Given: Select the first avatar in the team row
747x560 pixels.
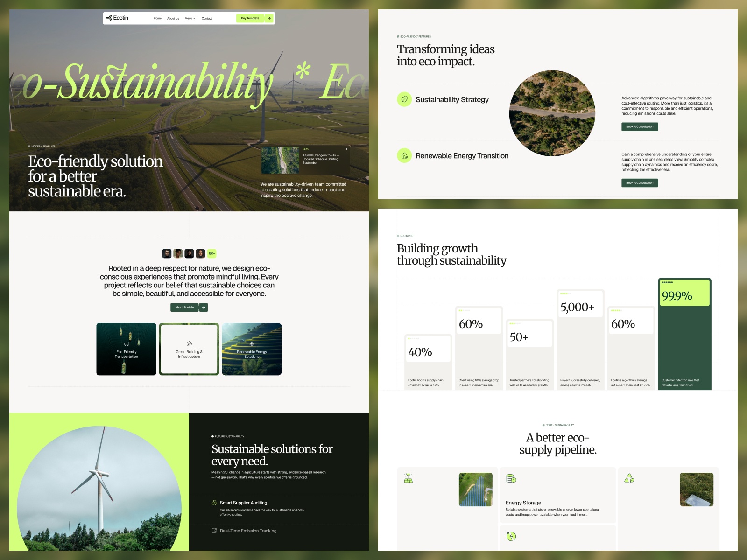Looking at the screenshot, I should (167, 253).
